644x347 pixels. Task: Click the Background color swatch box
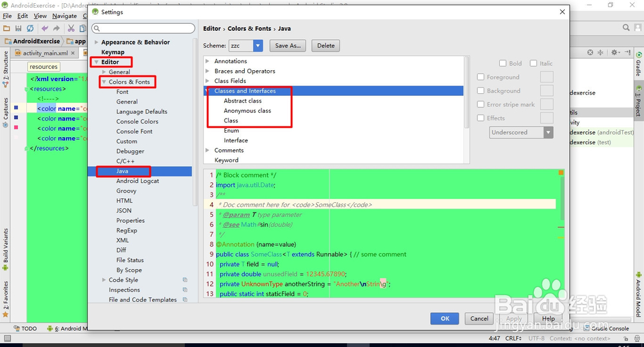(x=547, y=90)
